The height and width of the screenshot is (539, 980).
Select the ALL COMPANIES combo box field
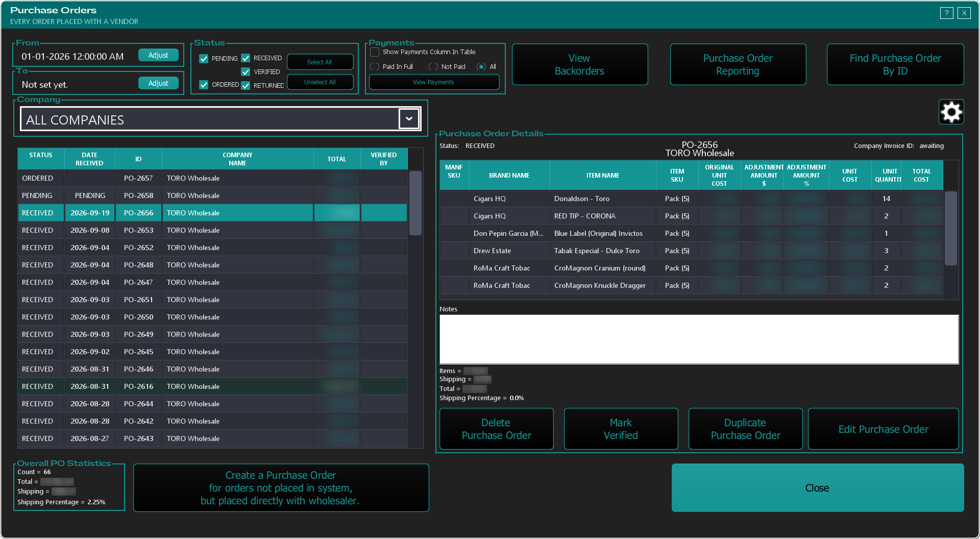coord(220,119)
